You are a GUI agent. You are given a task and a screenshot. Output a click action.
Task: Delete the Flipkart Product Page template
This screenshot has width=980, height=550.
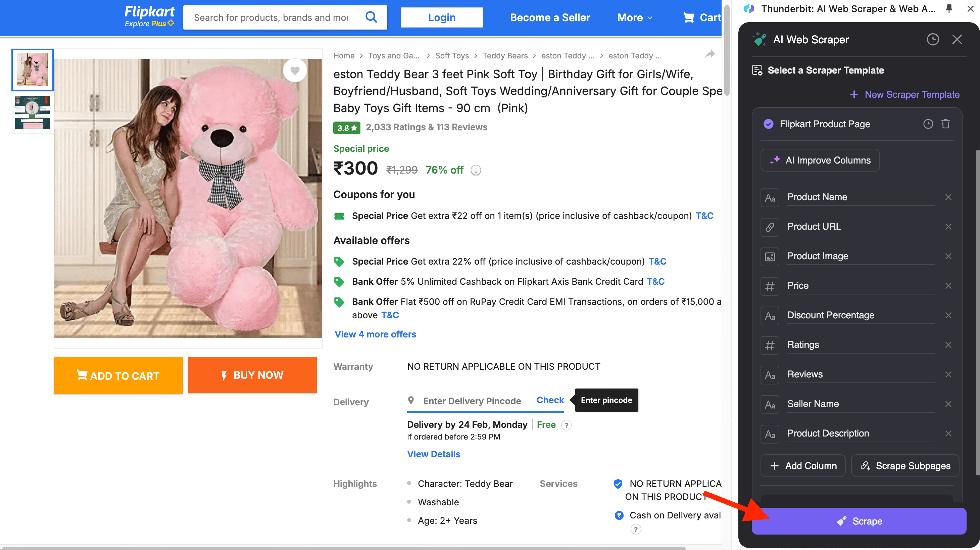coord(946,124)
